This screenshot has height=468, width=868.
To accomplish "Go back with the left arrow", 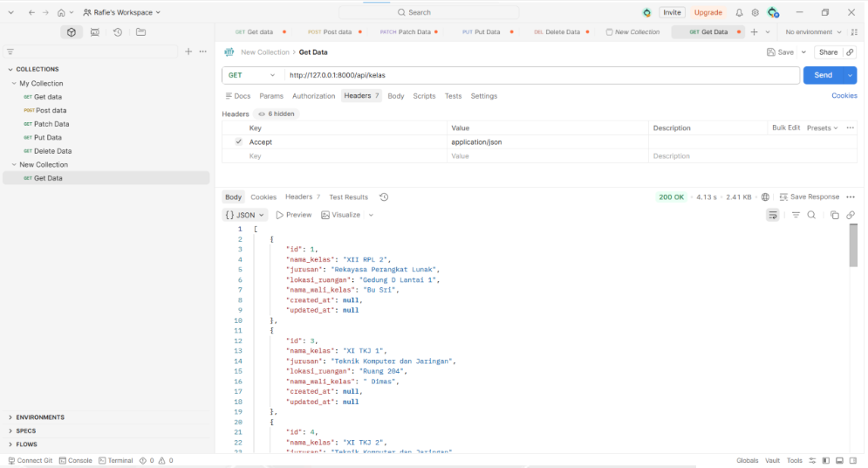I will tap(31, 12).
